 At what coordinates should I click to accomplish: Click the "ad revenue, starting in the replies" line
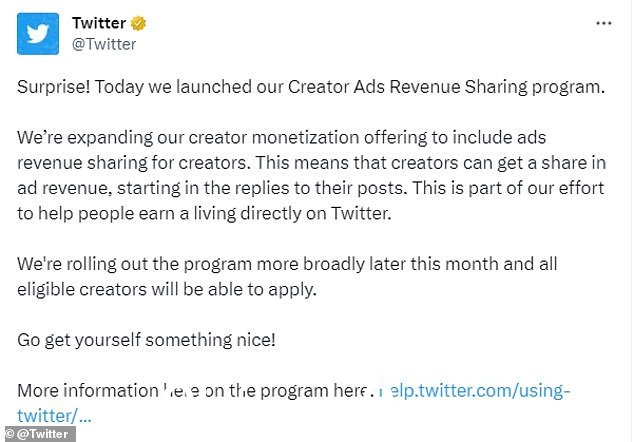point(311,188)
